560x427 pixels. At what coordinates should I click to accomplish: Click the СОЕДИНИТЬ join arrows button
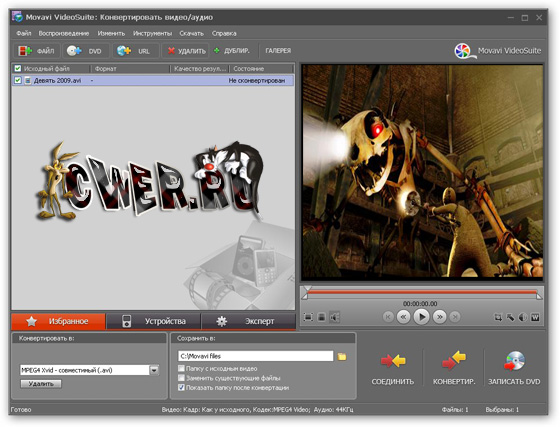(x=392, y=368)
